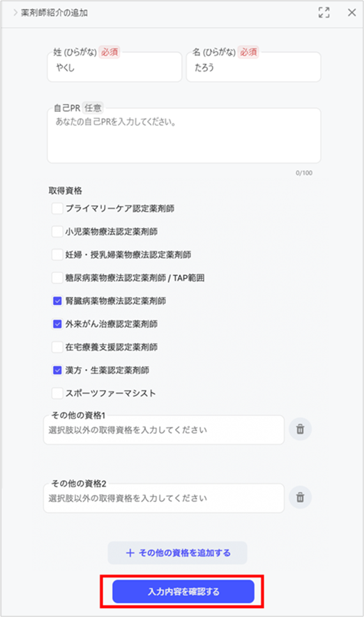Click the breadcrumb chevron beside 薬剤師紹介の追加
The image size is (364, 617).
(x=15, y=13)
